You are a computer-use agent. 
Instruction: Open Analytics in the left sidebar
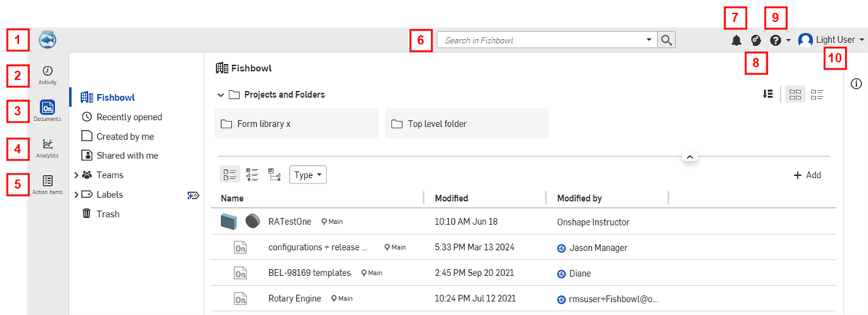pos(47,147)
